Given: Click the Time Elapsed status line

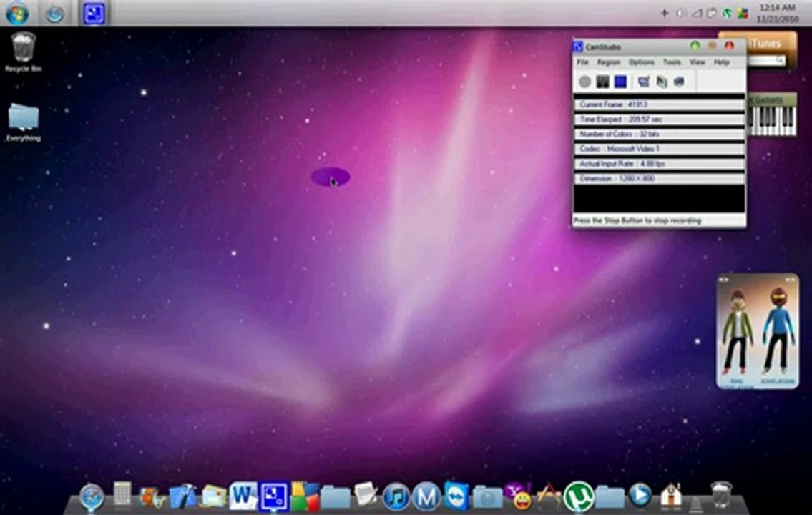Looking at the screenshot, I should tap(659, 119).
